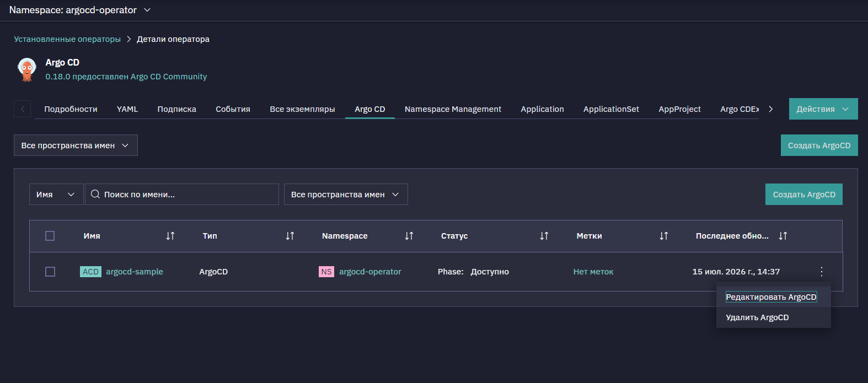Screen dimensions: 868x383
Task: Click Нет меток link
Action: point(593,272)
